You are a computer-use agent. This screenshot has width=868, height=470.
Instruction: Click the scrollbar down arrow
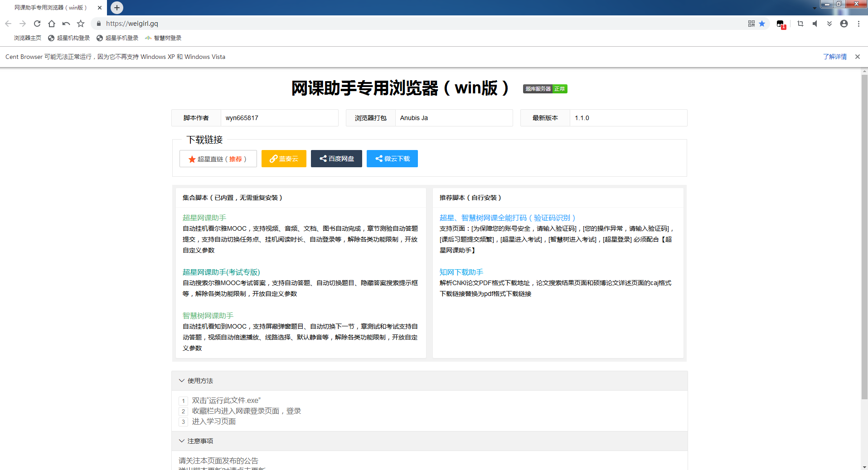click(864, 466)
